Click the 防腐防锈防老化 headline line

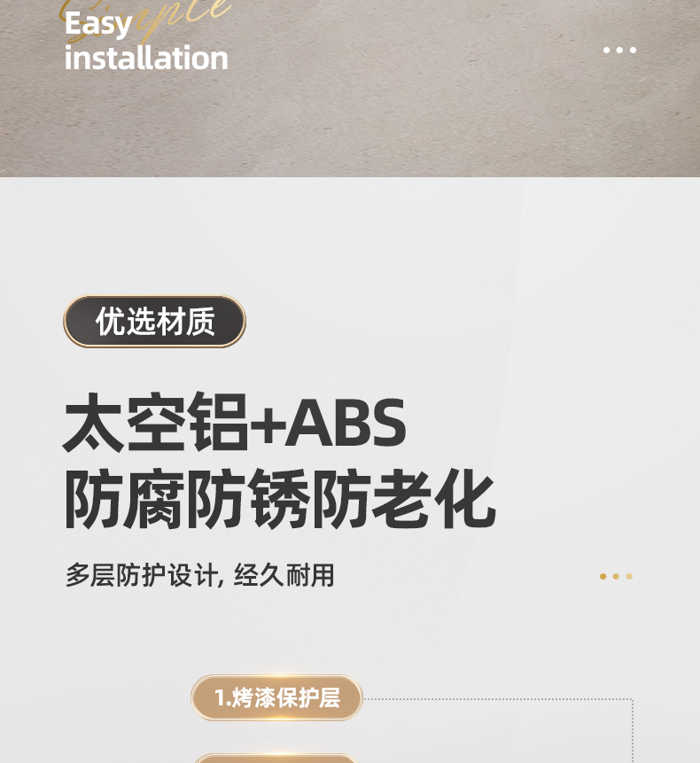pos(280,499)
